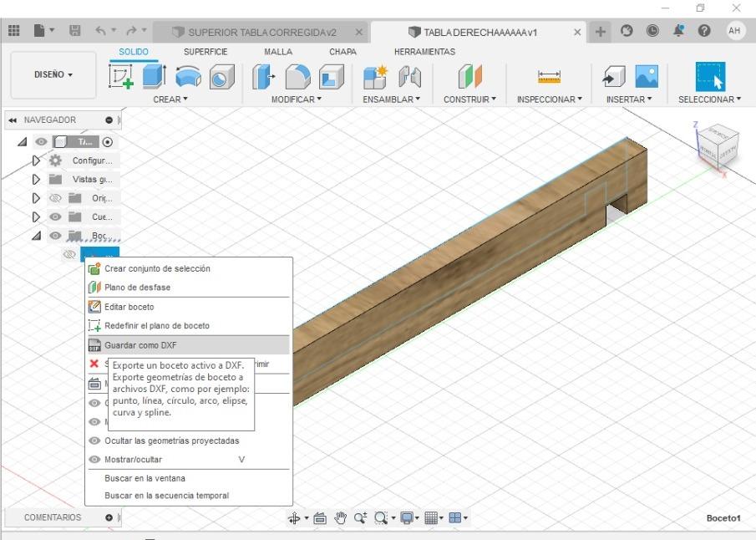Select the Fillet tool
This screenshot has width=756, height=540.
(x=297, y=76)
